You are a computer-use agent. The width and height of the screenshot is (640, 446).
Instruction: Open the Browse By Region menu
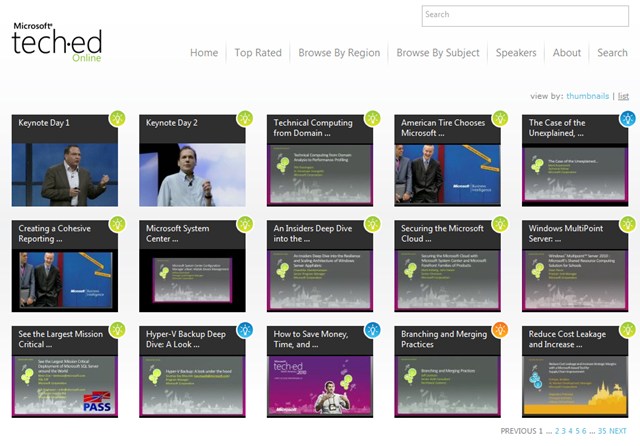pyautogui.click(x=338, y=53)
